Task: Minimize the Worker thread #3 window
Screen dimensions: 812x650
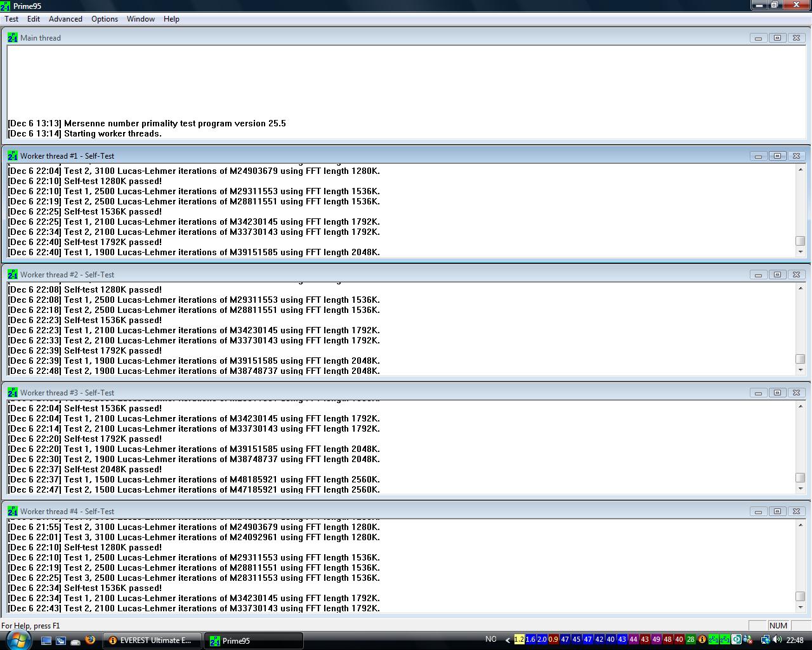Action: point(758,393)
